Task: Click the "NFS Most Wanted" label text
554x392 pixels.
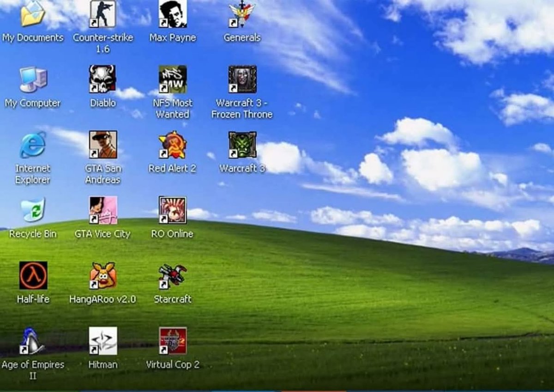Action: click(173, 109)
